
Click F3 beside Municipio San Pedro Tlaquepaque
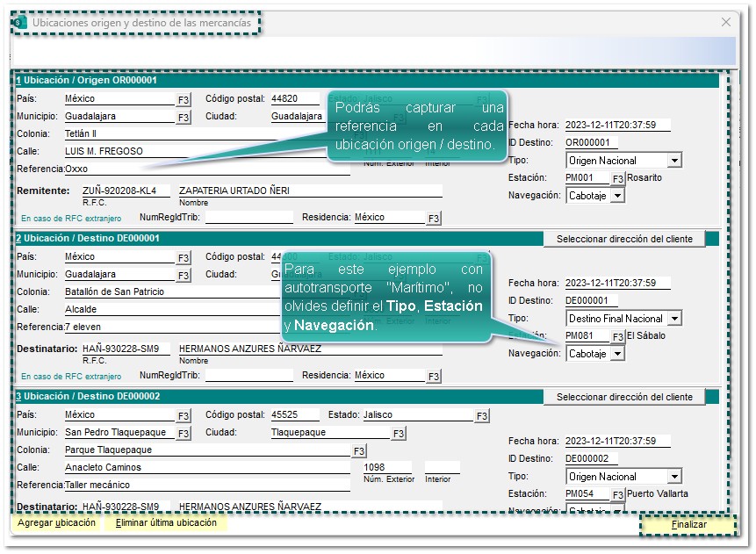point(184,433)
